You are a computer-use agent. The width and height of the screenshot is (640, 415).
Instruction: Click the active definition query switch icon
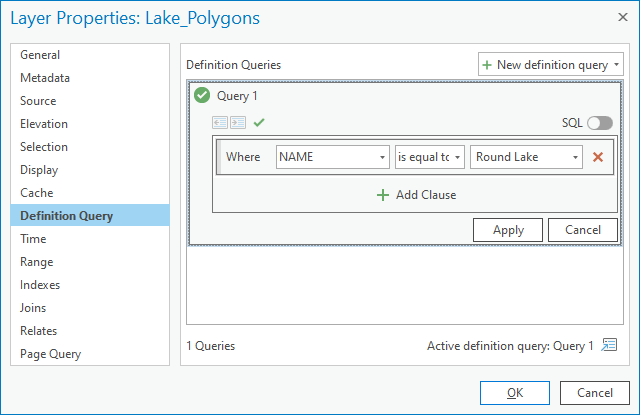[x=609, y=345]
